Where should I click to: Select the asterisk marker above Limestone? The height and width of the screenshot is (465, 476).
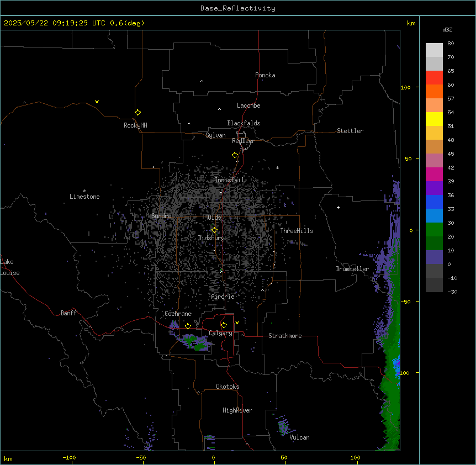tap(84, 191)
